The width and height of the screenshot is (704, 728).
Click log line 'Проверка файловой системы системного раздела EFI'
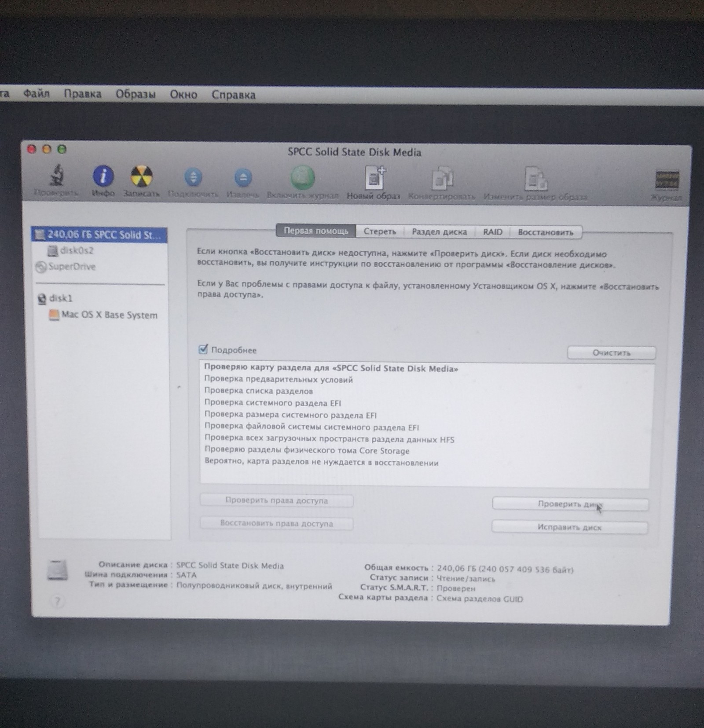point(312,427)
